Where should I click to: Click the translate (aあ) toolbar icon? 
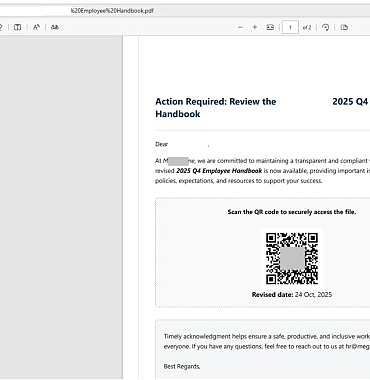tap(55, 27)
